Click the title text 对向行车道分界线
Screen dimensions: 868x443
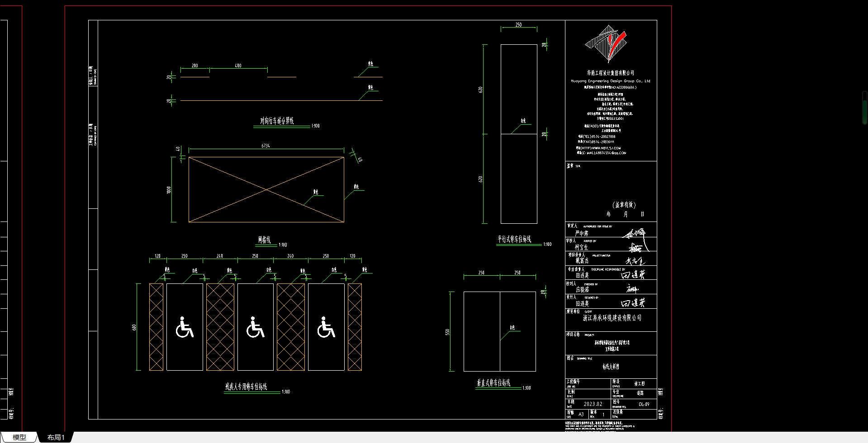(x=277, y=121)
